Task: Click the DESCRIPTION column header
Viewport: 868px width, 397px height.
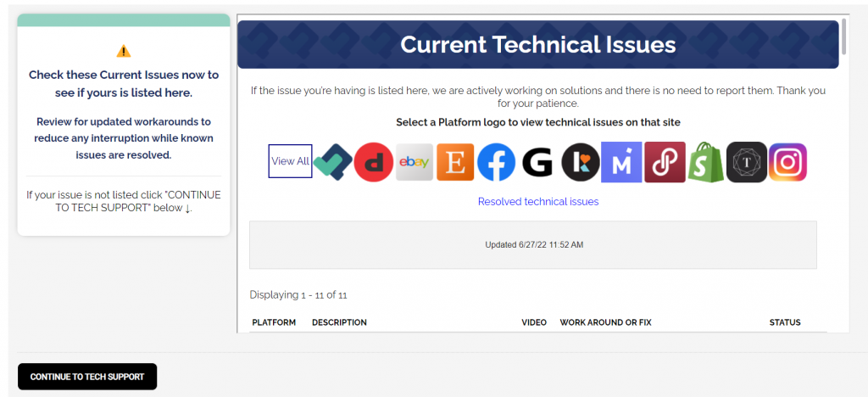Action: (x=339, y=322)
